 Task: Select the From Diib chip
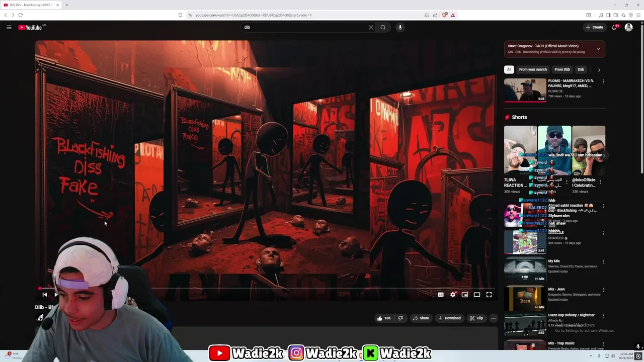[x=562, y=69]
